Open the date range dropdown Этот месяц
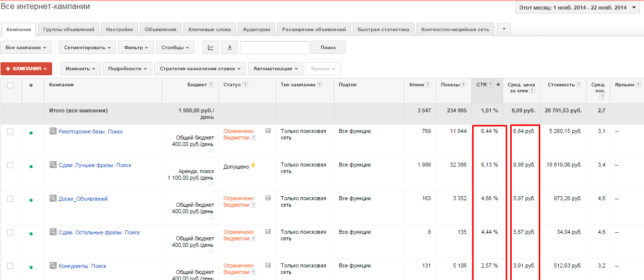Screen dimensions: 644x280 point(577,8)
